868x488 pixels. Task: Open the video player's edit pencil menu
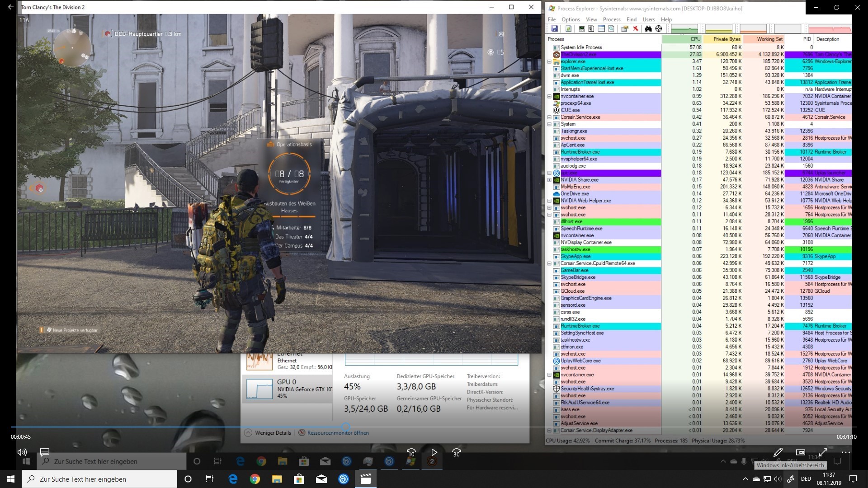point(778,452)
